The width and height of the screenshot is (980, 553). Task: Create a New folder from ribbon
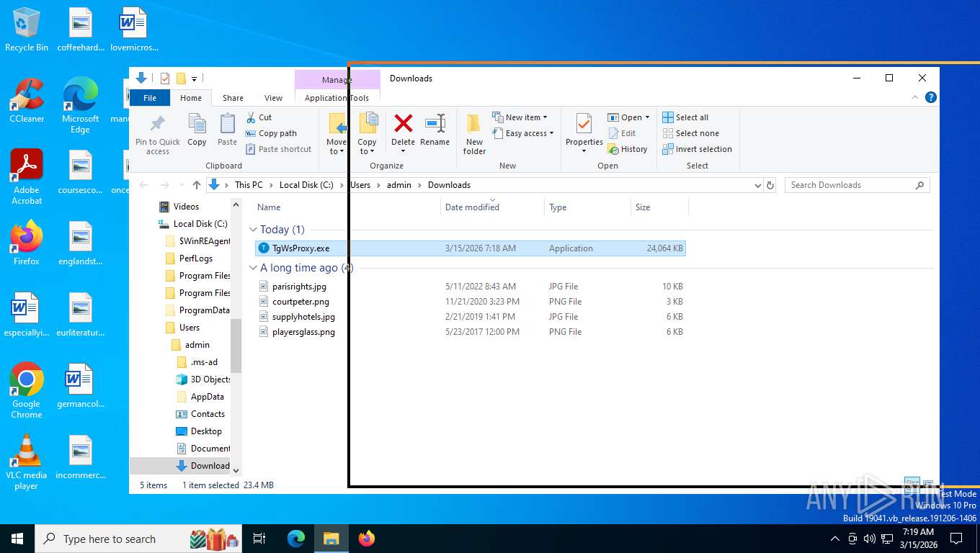(x=474, y=134)
